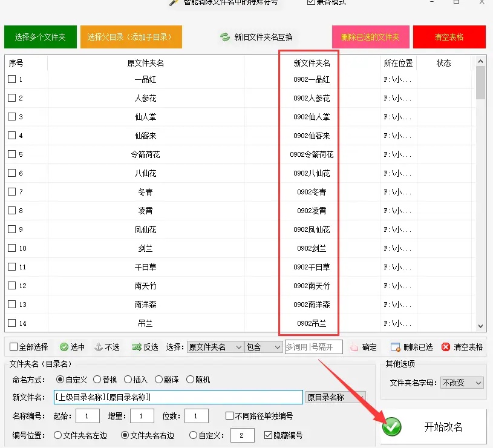Screen dimensions: 493x448
Task: Toggle the 不同路径单独编号 checkbox
Action: click(229, 416)
